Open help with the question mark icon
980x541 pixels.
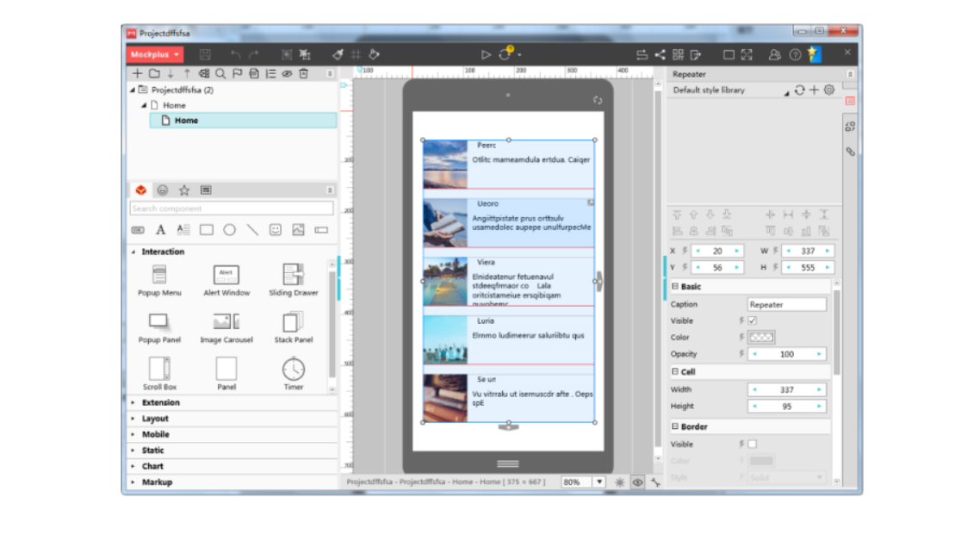pyautogui.click(x=795, y=54)
